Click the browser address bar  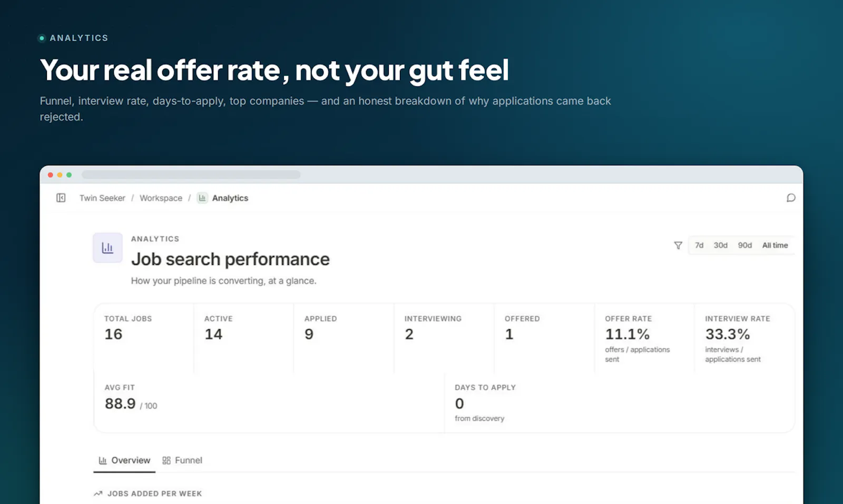(x=191, y=175)
